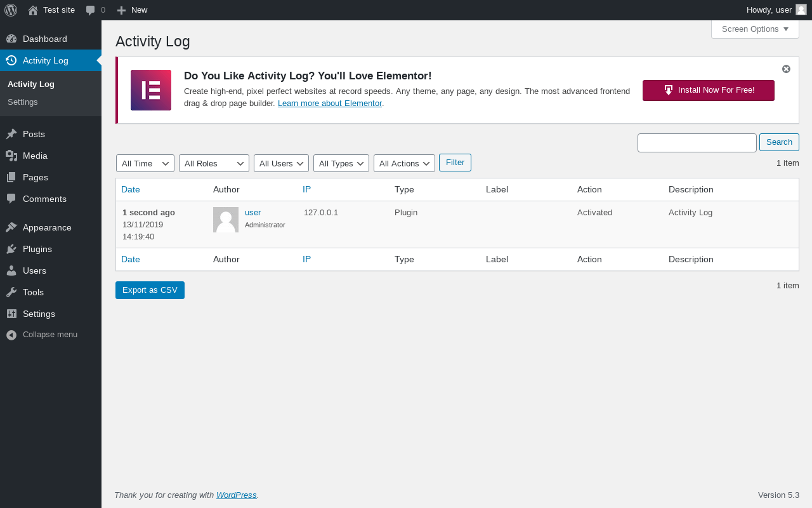The height and width of the screenshot is (508, 812).
Task: Open the WordPress link in footer
Action: 237,495
